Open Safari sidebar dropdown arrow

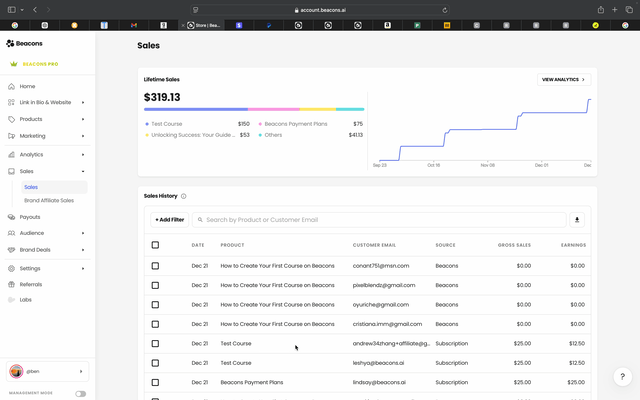(x=22, y=10)
